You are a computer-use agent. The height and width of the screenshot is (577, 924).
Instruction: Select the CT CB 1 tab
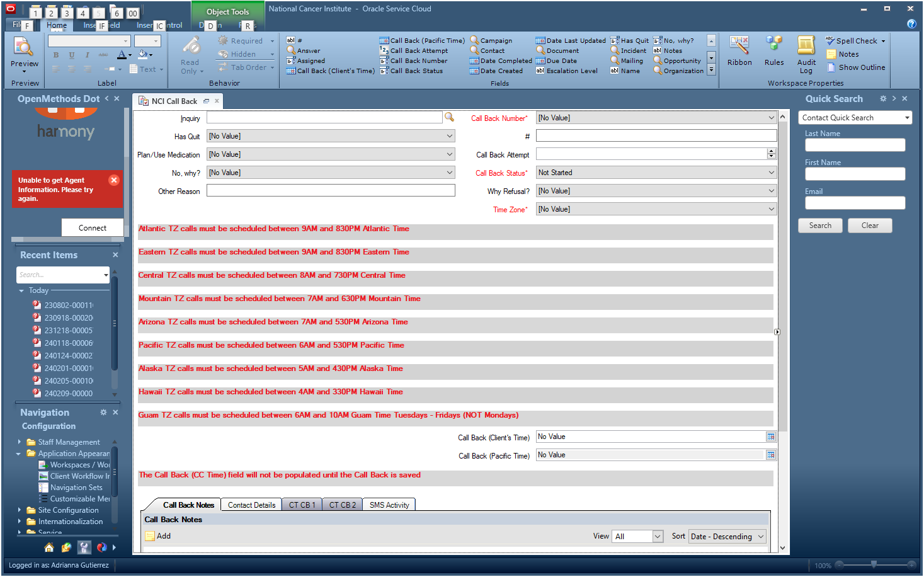tap(302, 505)
